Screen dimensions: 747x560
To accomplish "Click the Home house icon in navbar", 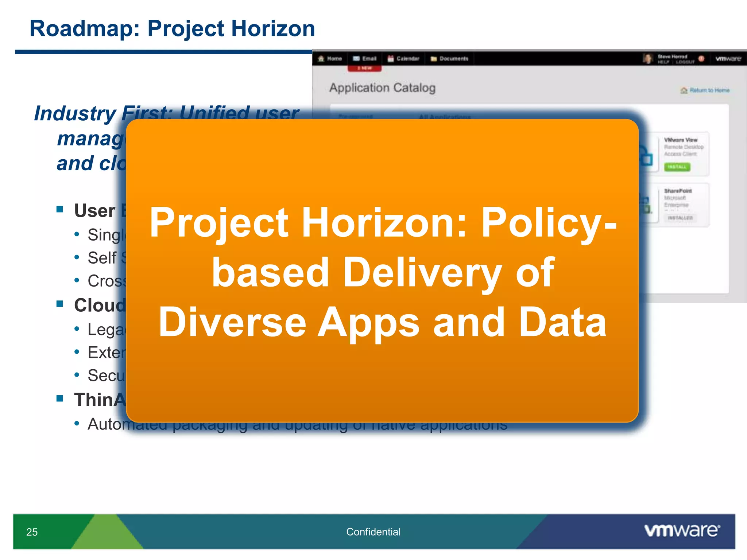I will coord(321,59).
